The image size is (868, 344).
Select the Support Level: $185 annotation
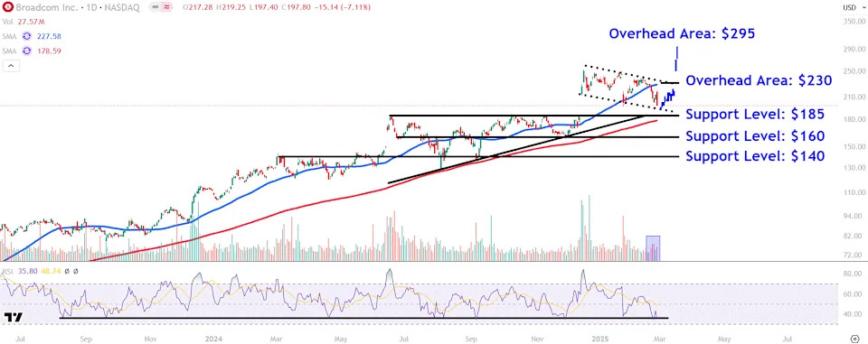tap(755, 115)
